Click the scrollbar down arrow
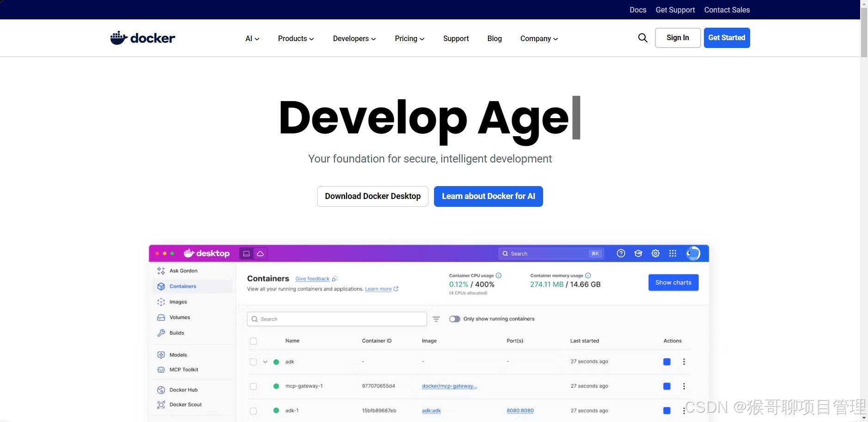This screenshot has height=422, width=868. point(864,418)
